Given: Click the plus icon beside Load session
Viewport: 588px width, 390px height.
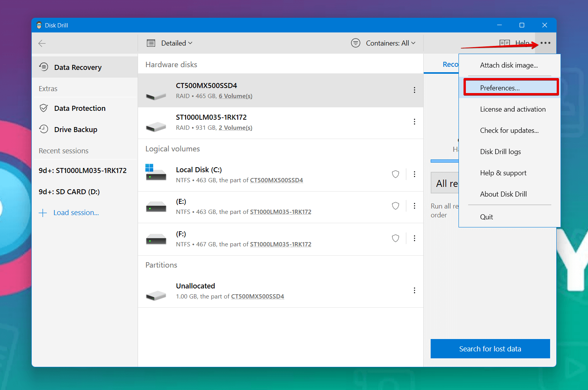Looking at the screenshot, I should 43,213.
